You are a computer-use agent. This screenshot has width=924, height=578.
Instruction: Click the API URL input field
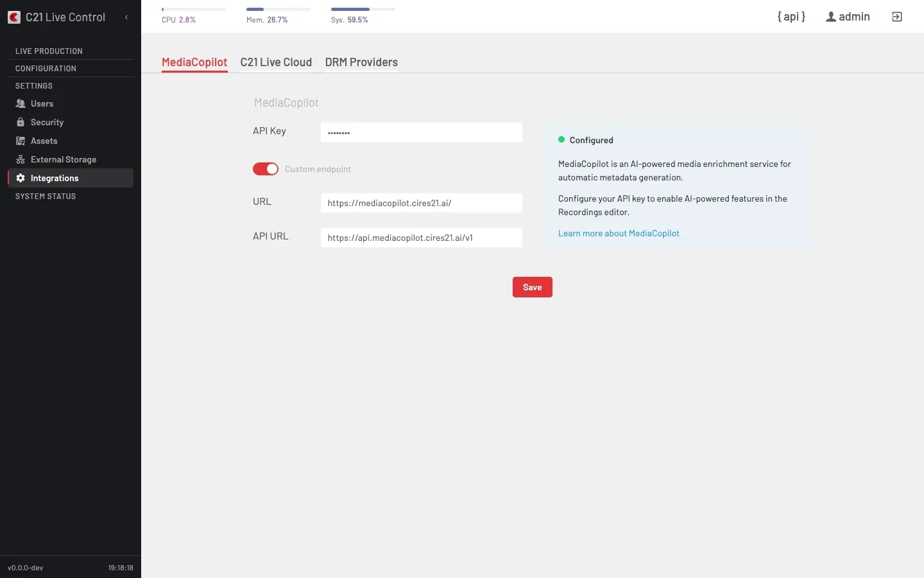[422, 238]
